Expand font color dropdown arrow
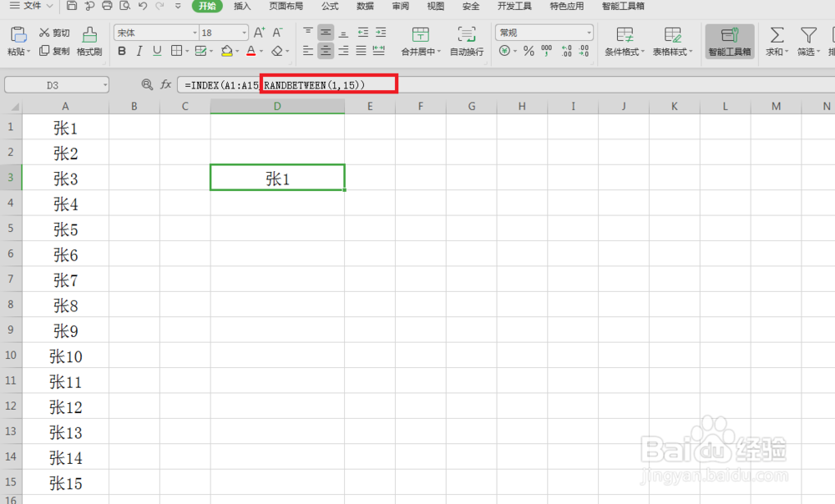835x504 pixels. pyautogui.click(x=261, y=52)
